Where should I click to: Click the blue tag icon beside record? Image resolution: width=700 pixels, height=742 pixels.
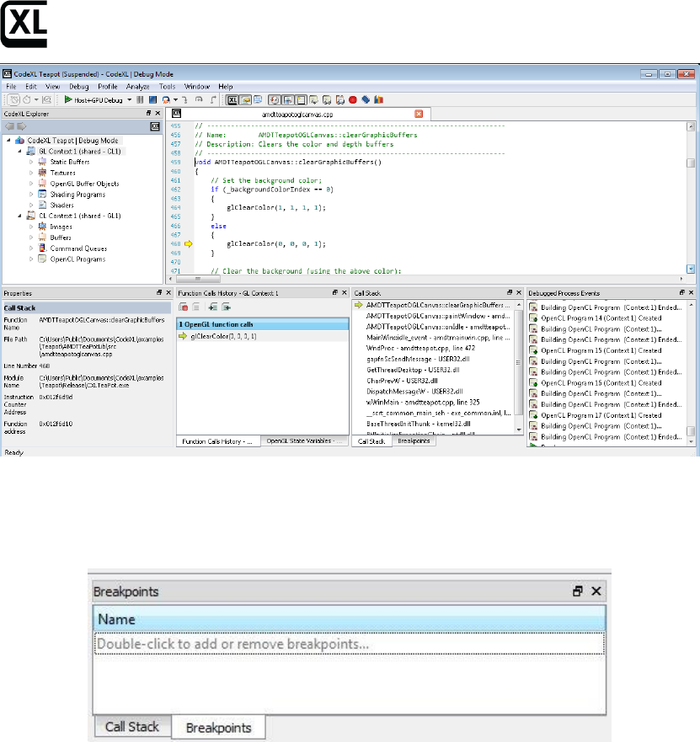click(366, 100)
